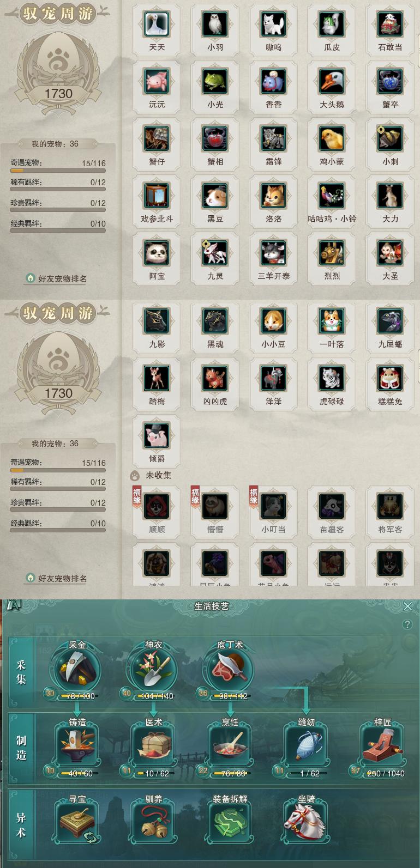Close the 生活技艺 window
420x868 pixels.
coord(407,606)
